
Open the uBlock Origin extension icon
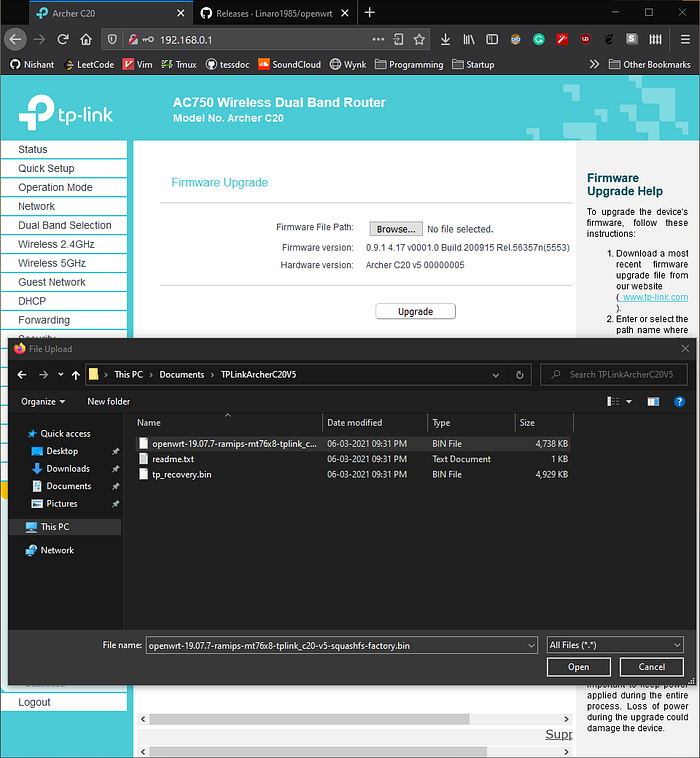(585, 39)
